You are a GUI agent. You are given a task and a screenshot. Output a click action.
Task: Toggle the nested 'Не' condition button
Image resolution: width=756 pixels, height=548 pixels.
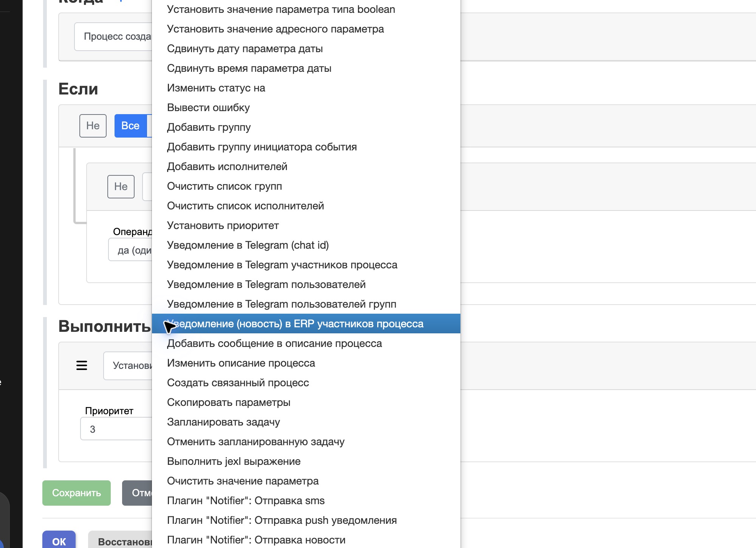pos(121,187)
